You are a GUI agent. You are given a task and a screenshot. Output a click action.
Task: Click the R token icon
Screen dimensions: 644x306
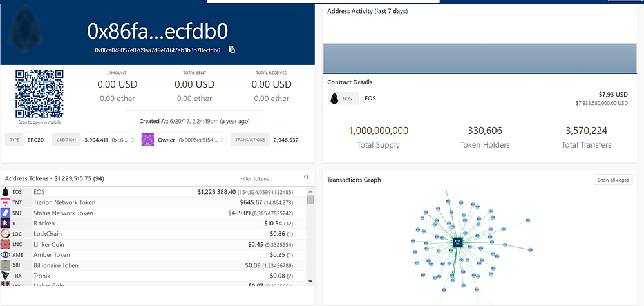[5, 224]
